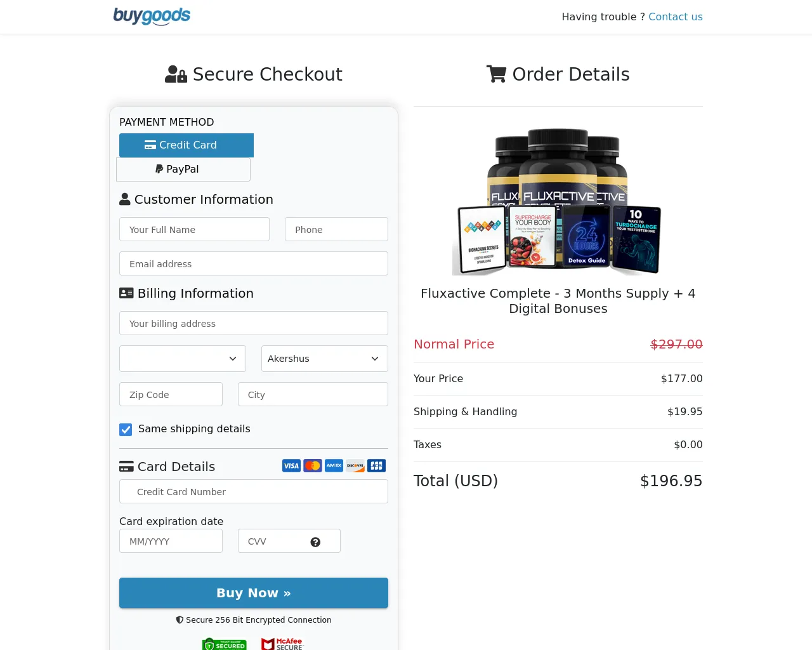Click the MM/YYYY expiration field
This screenshot has height=650, width=812.
click(x=171, y=541)
